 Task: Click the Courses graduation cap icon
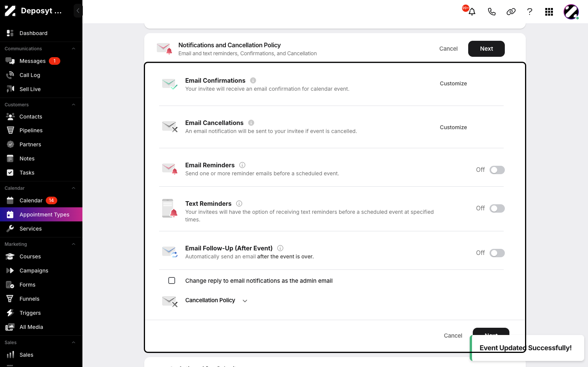point(10,256)
